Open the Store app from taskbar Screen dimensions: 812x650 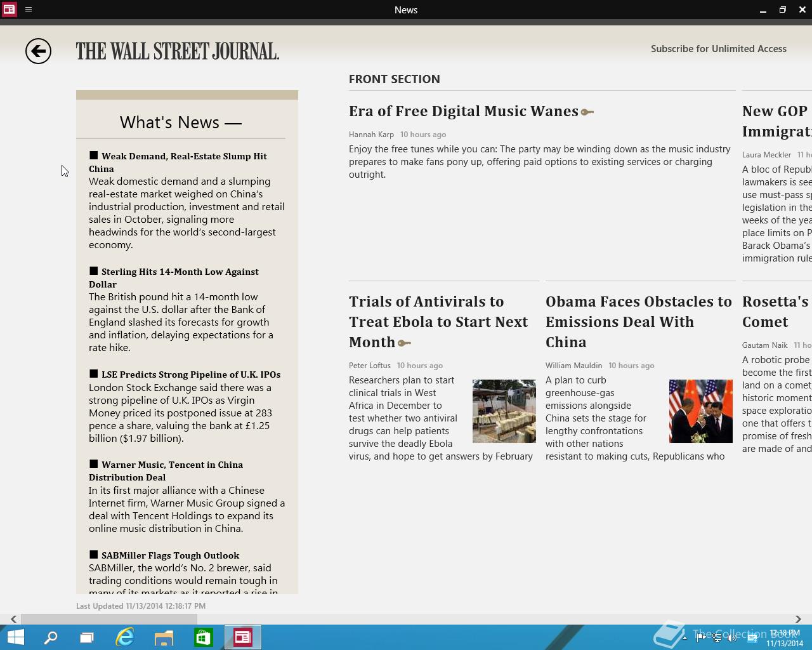(x=203, y=637)
